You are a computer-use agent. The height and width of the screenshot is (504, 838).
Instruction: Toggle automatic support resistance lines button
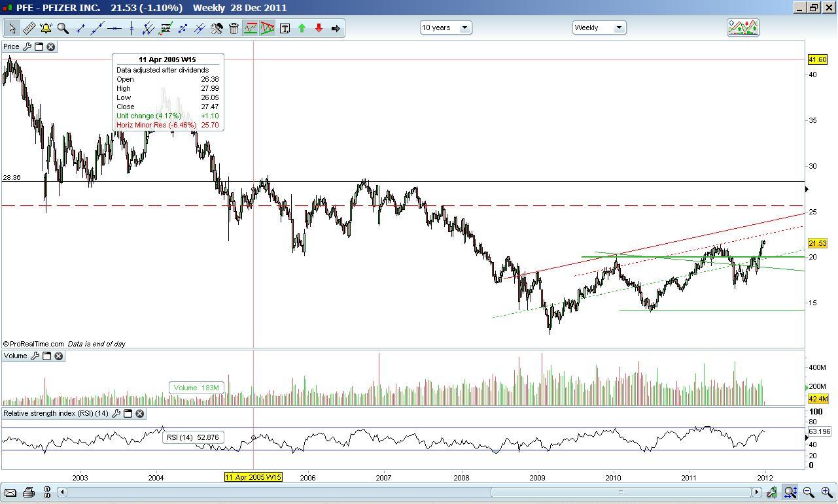pyautogui.click(x=251, y=28)
